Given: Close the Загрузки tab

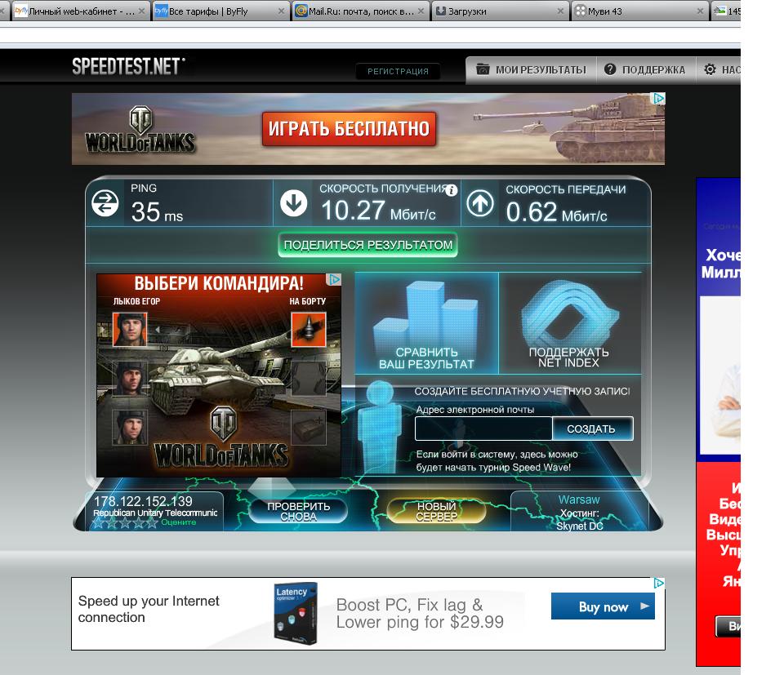Looking at the screenshot, I should click(560, 11).
